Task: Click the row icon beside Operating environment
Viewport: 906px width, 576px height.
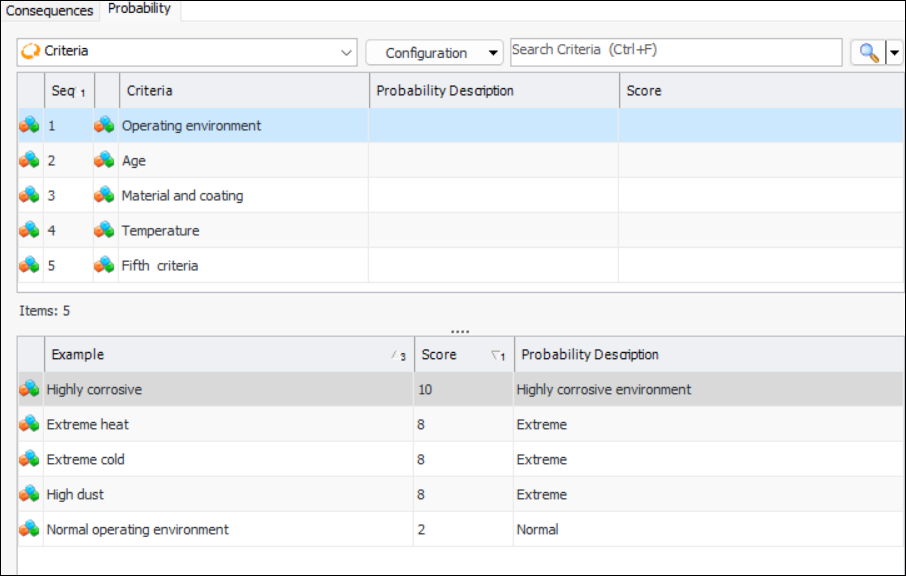Action: [x=30, y=126]
